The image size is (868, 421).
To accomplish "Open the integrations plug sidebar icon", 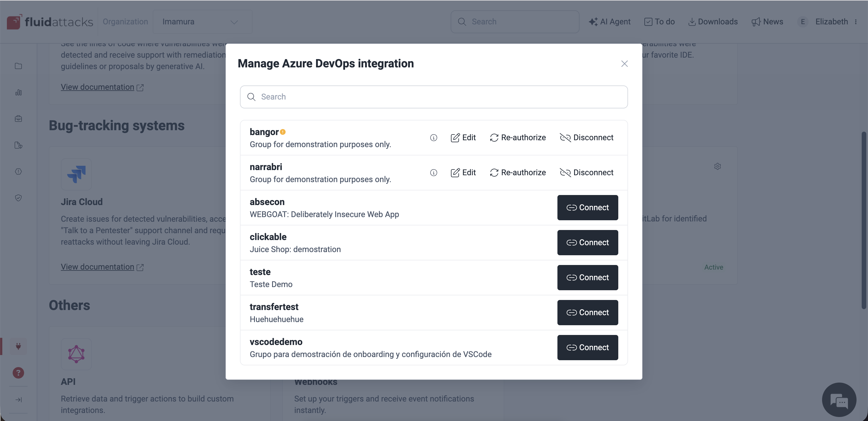I will pyautogui.click(x=19, y=346).
